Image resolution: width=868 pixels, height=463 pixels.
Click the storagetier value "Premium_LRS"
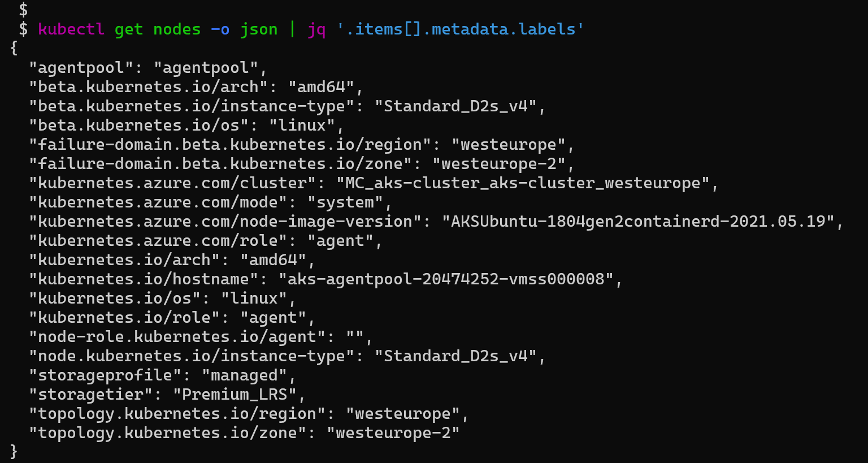pos(235,395)
